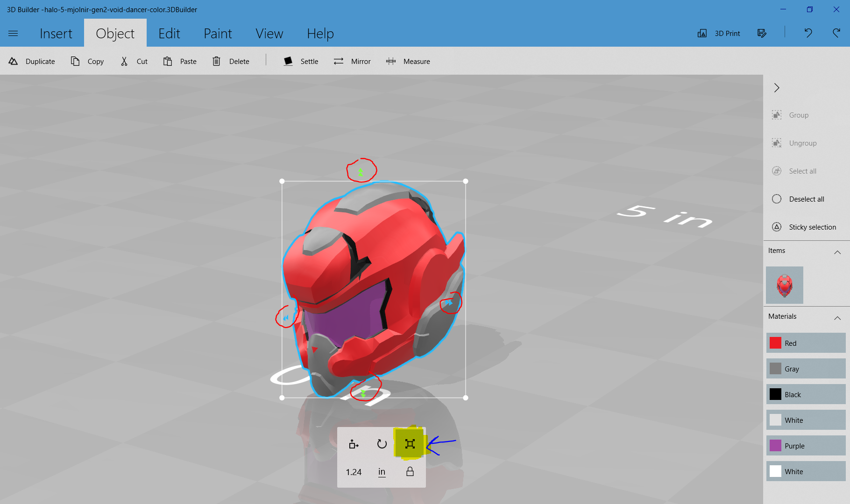Select the White material below Purple

(x=806, y=471)
